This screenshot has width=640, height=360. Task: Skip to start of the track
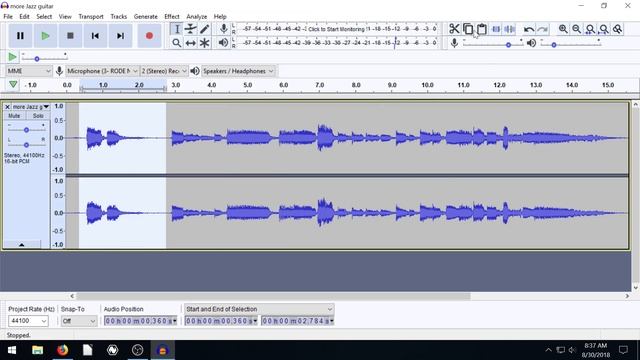click(x=95, y=36)
